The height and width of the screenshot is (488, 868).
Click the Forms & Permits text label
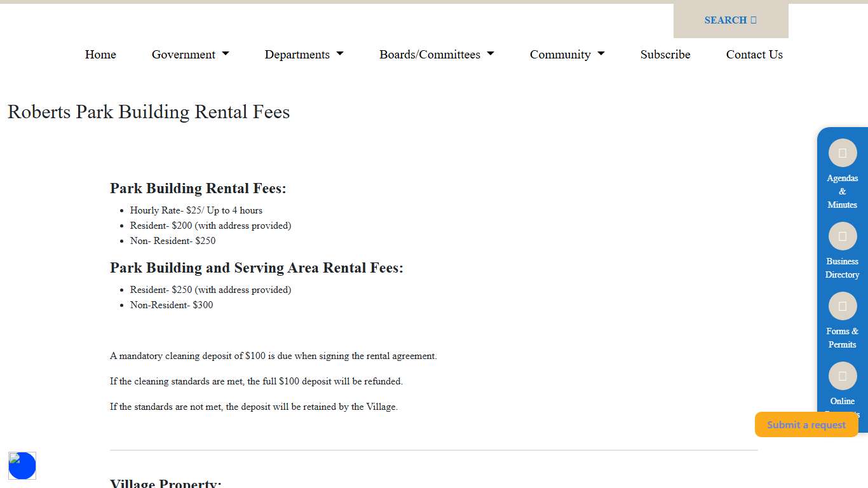[842, 337]
